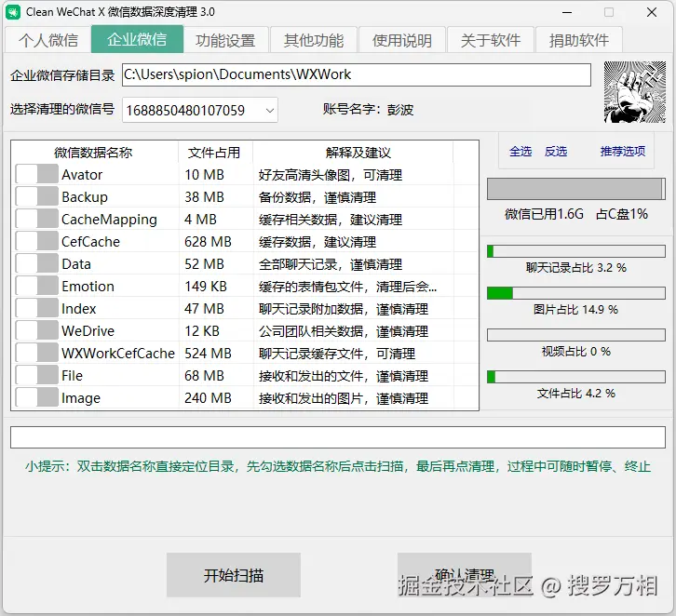The image size is (676, 616).
Task: Click the Clean WeChat X app icon
Action: coord(13,12)
